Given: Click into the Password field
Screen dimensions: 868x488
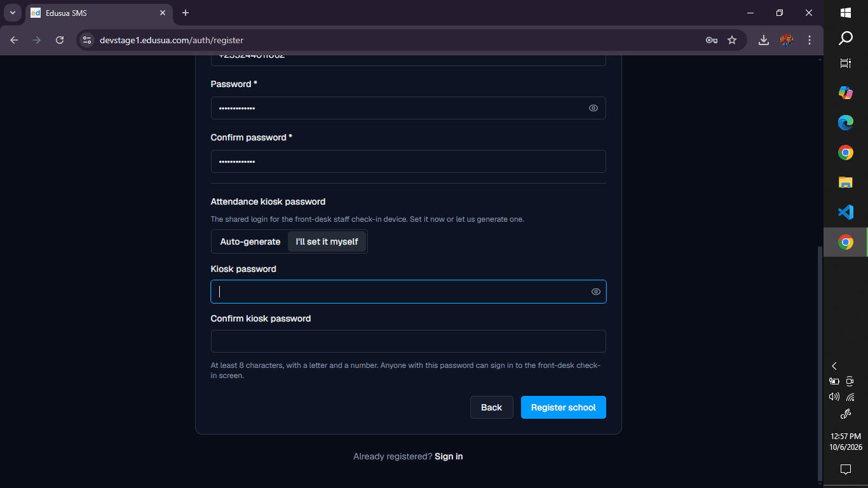Looking at the screenshot, I should pos(409,108).
